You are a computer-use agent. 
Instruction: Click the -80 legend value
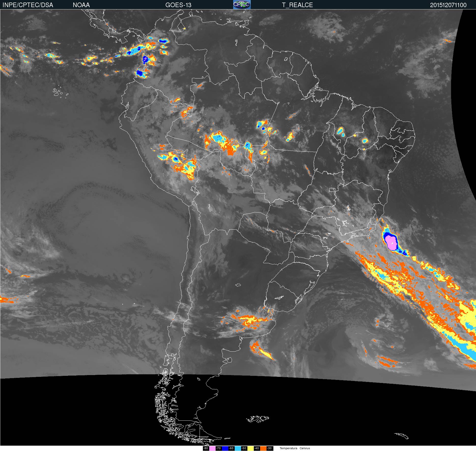(206, 448)
